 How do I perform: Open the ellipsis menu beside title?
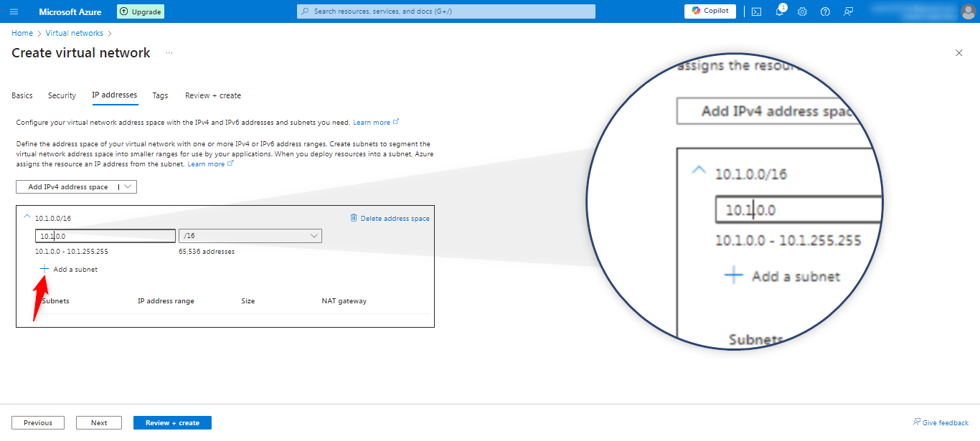click(169, 53)
